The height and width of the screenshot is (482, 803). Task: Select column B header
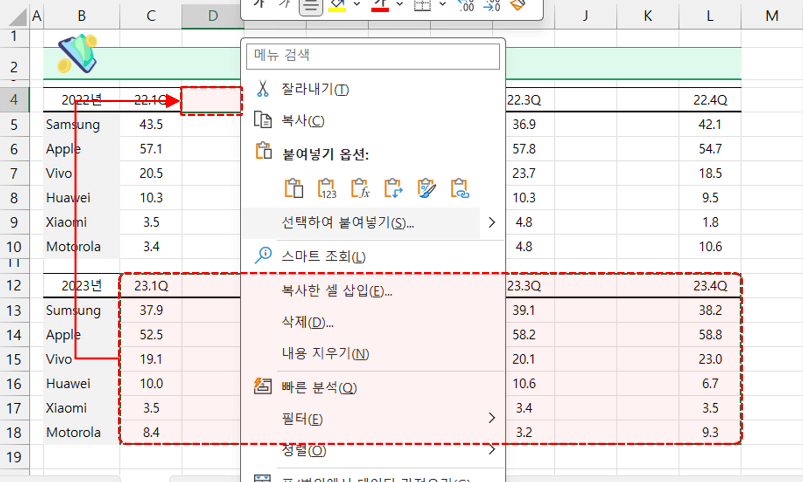(x=81, y=16)
